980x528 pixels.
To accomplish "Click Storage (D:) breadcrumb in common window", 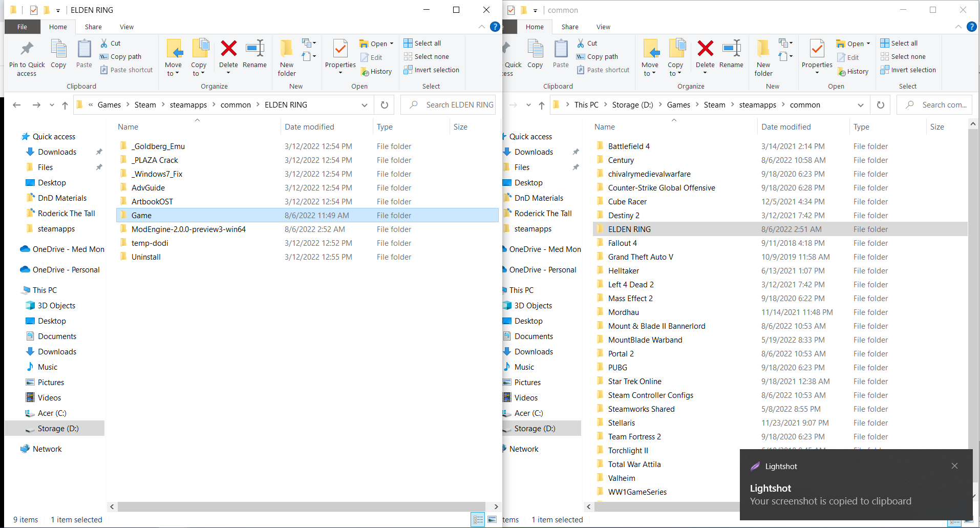I will 633,105.
